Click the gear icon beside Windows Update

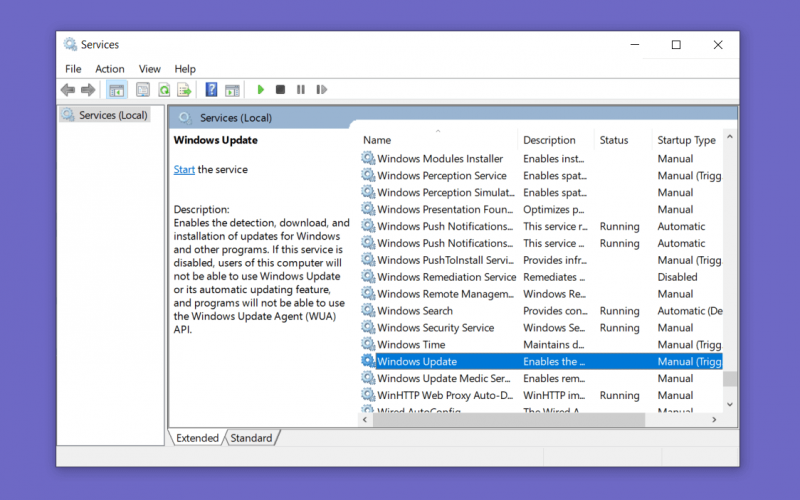pyautogui.click(x=368, y=361)
